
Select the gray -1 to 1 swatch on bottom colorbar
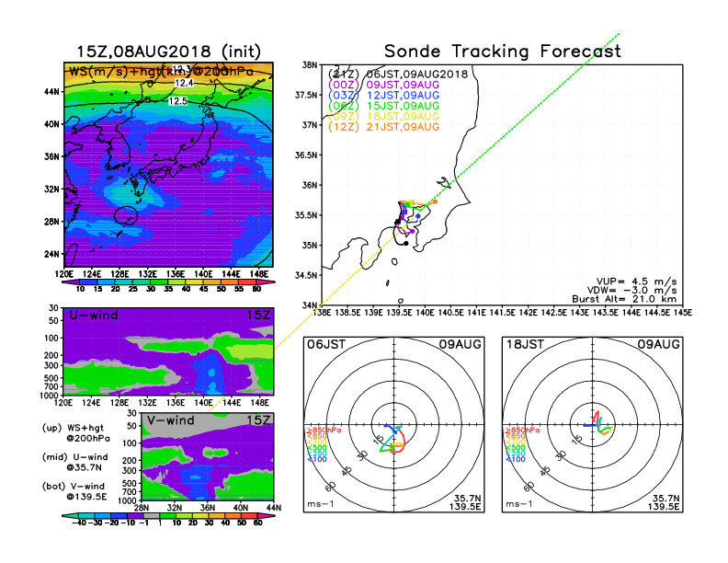[152, 515]
